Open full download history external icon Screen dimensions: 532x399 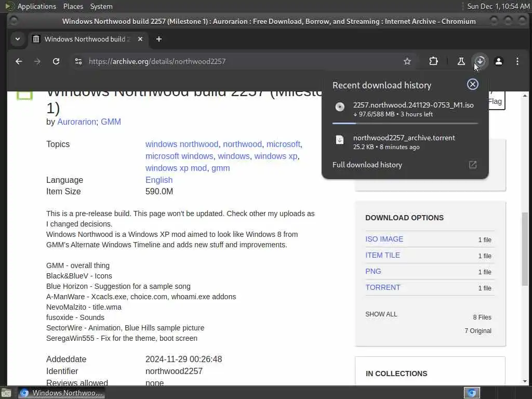pyautogui.click(x=473, y=165)
